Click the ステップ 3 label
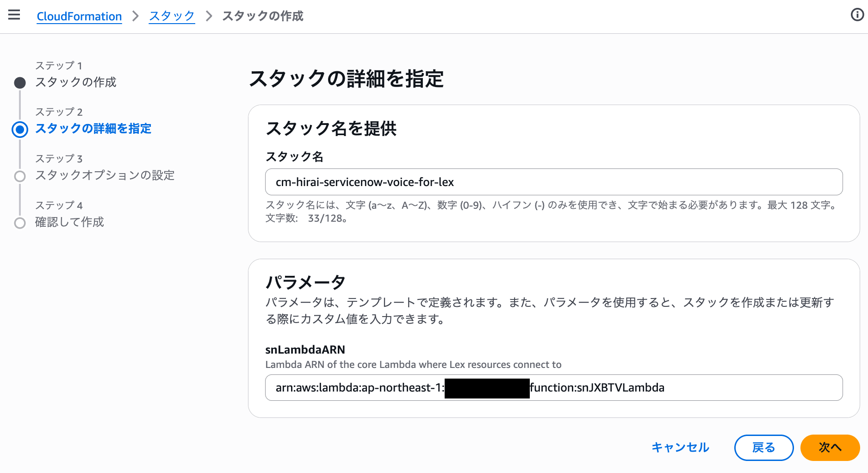Image resolution: width=868 pixels, height=473 pixels. click(x=59, y=158)
